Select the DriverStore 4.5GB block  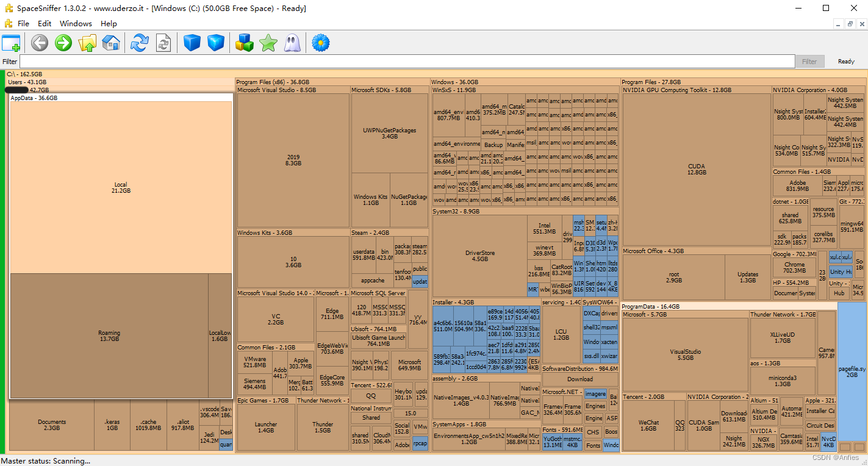click(x=480, y=256)
